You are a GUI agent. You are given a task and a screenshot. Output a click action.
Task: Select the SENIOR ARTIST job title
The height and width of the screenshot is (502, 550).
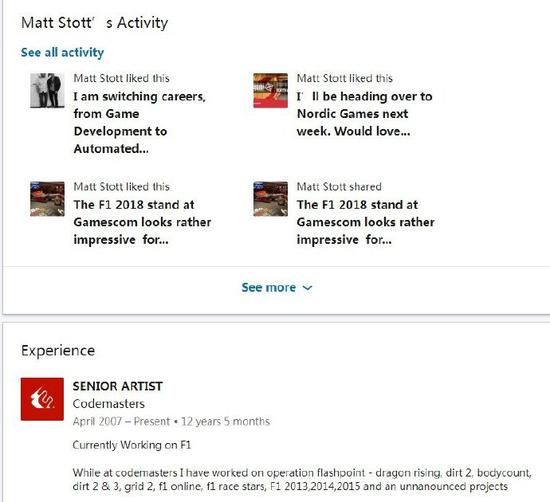click(x=118, y=386)
